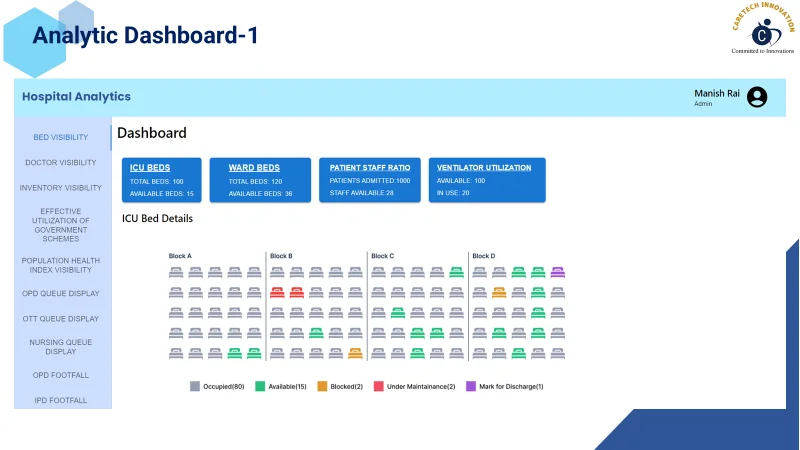800x450 pixels.
Task: Click the 'ICU Bed Details' heading
Action: pos(157,218)
